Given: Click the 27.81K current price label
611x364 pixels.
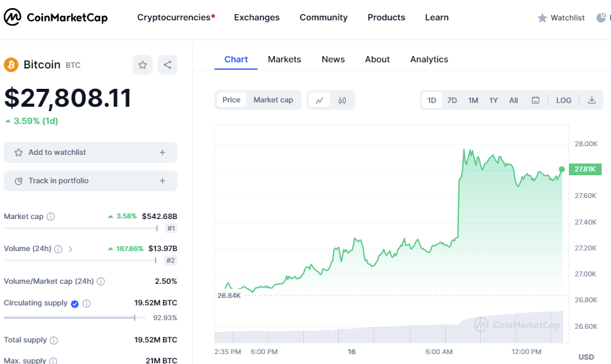Looking at the screenshot, I should 585,169.
